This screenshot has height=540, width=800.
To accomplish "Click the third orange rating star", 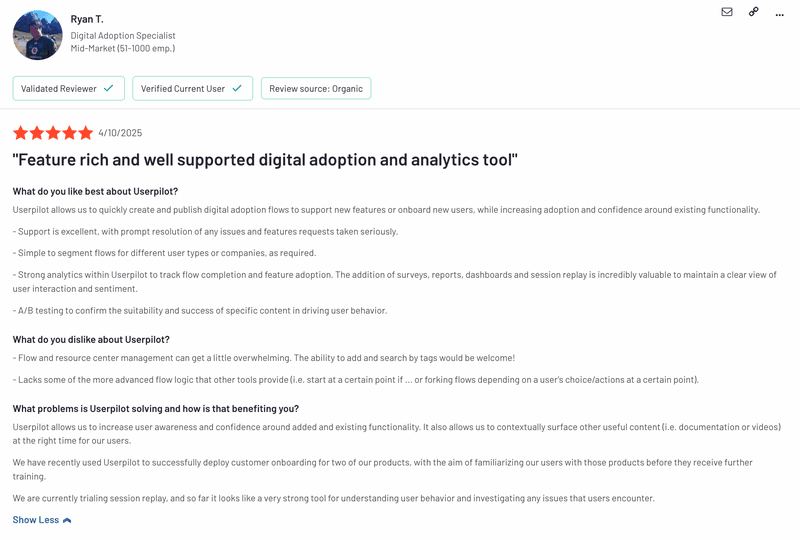I will 53,133.
